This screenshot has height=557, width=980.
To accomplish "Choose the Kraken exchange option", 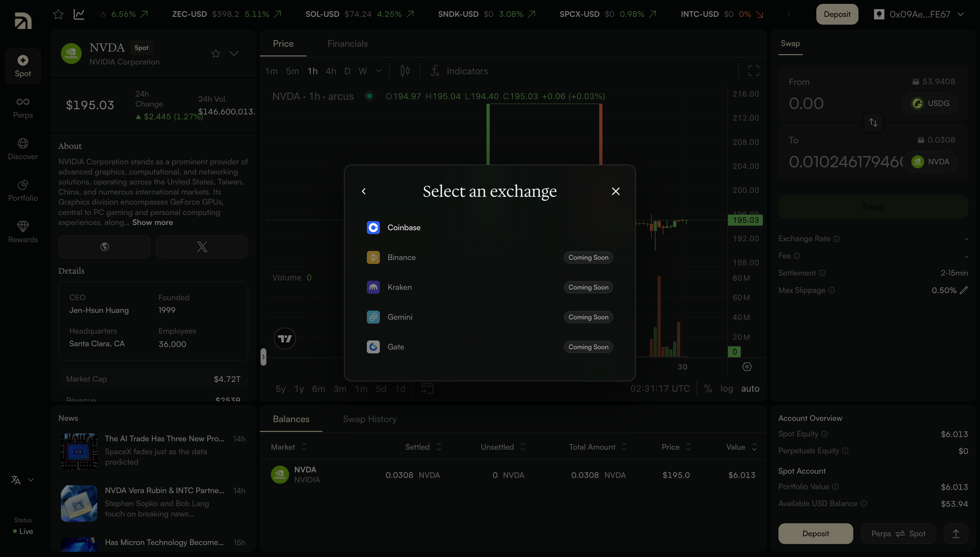I will [489, 287].
